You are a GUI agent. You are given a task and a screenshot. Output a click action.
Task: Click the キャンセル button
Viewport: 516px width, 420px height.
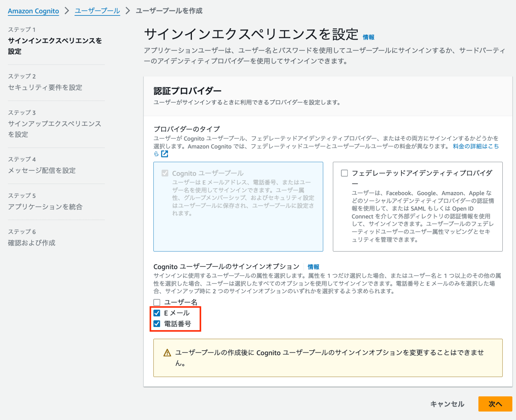tap(447, 404)
